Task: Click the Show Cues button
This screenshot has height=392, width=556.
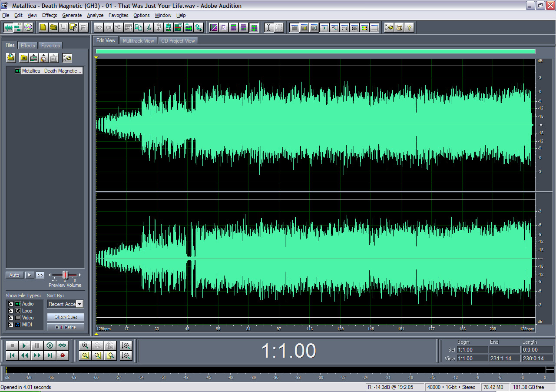Action: point(66,317)
